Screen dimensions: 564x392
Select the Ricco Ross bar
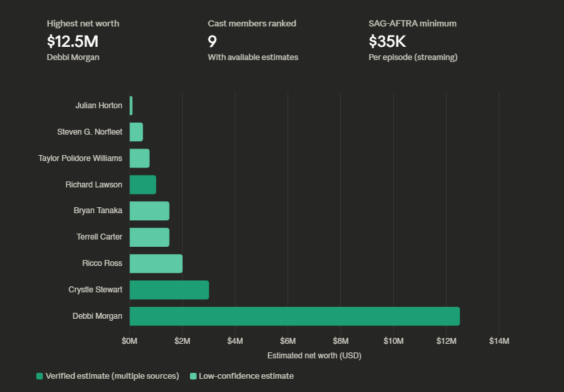click(156, 263)
